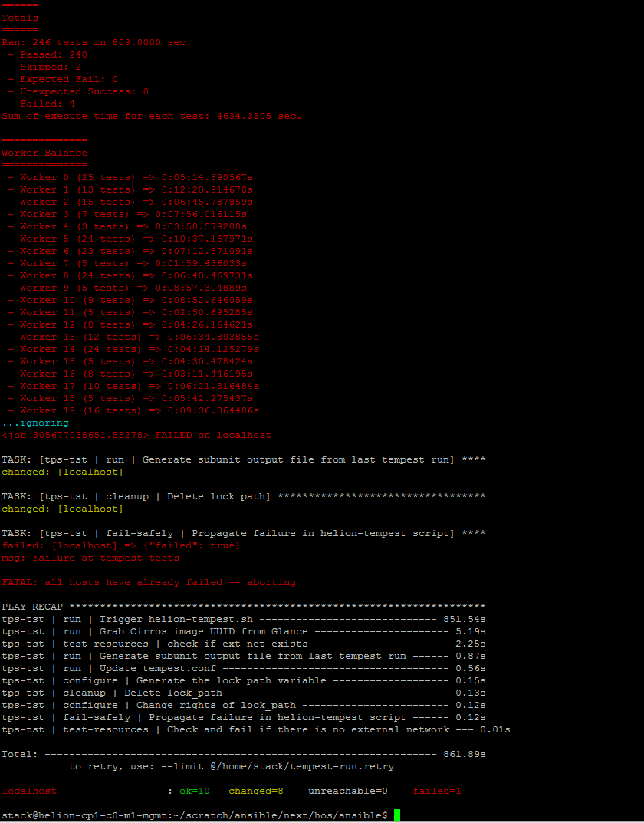Click the Worker 8 (24 tests) line

point(130,275)
